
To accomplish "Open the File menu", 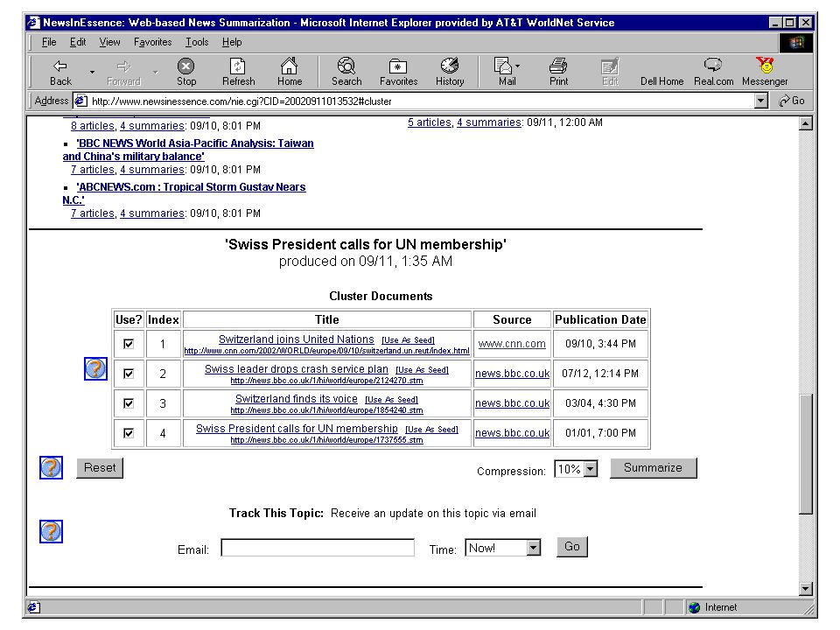I will pos(49,42).
